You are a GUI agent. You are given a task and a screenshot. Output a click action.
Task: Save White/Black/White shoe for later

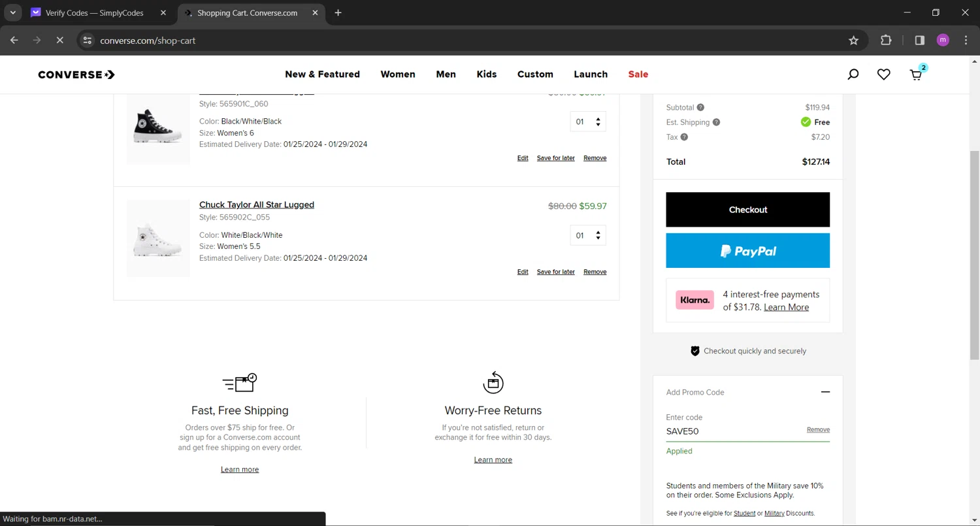click(556, 272)
